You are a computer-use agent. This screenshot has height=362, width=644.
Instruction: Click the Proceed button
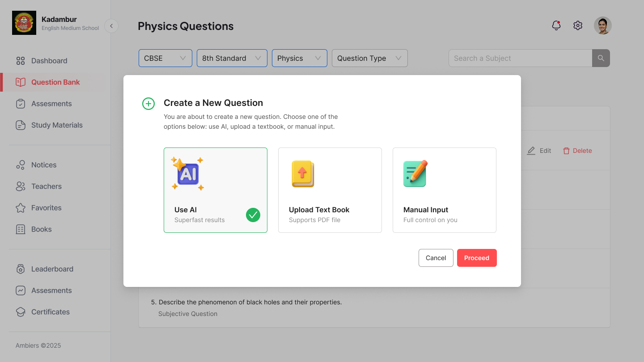477,258
